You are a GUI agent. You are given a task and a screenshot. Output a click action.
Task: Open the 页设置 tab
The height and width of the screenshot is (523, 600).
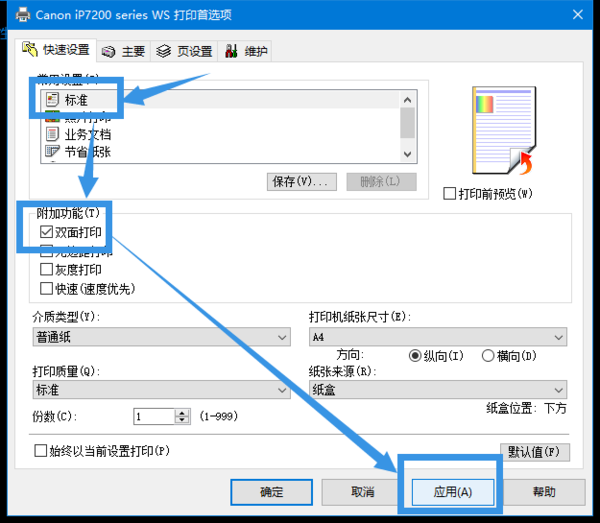tap(184, 51)
